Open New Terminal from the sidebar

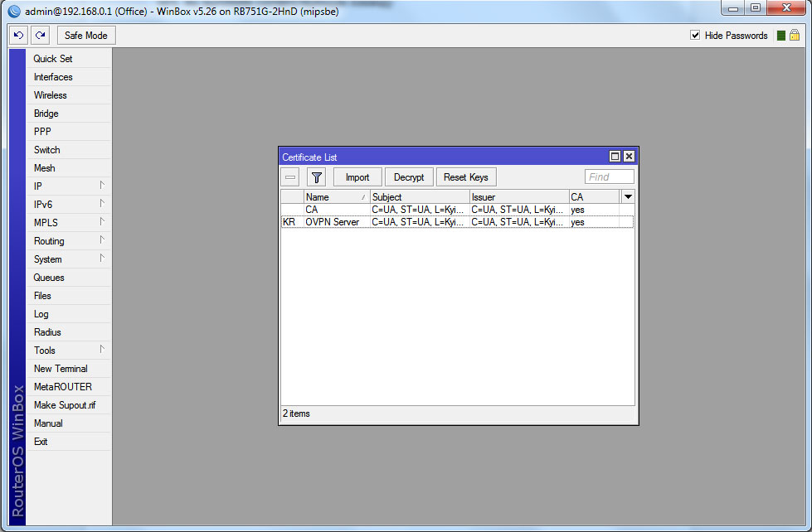[61, 369]
